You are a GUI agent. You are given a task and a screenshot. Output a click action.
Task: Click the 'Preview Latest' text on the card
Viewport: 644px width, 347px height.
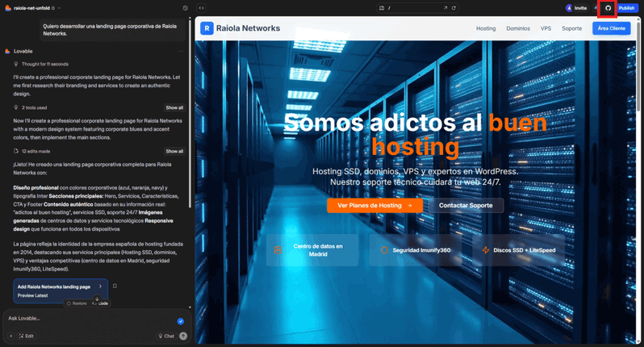(x=32, y=295)
